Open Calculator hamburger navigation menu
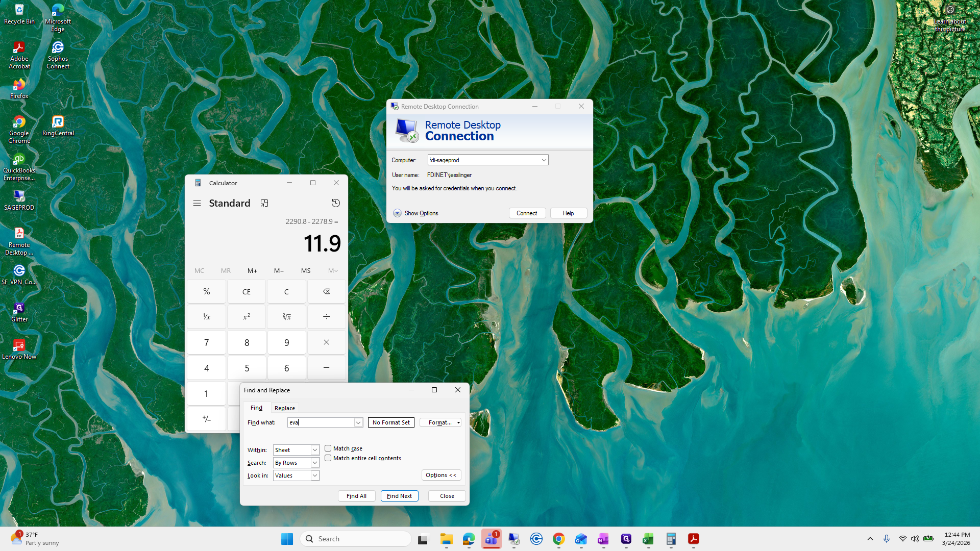 (197, 203)
